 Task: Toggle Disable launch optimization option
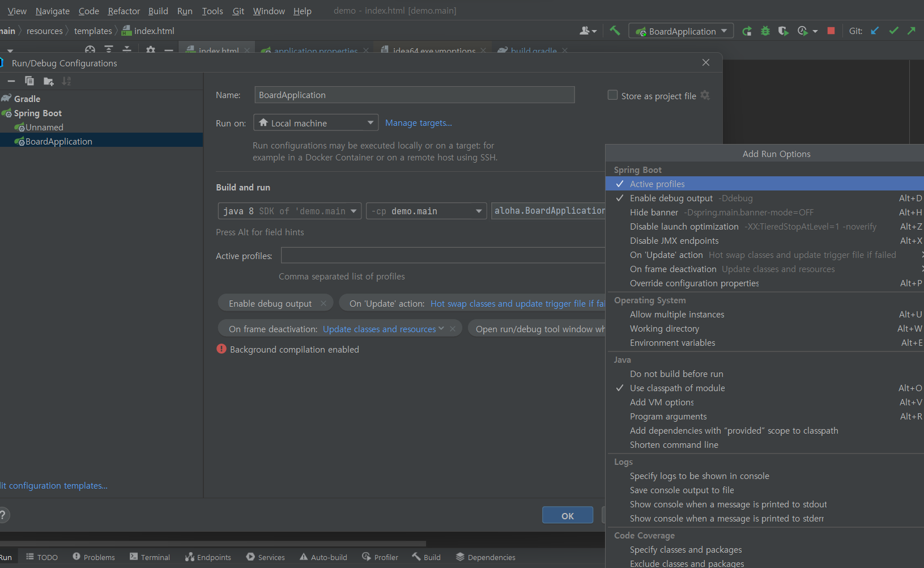pyautogui.click(x=765, y=226)
